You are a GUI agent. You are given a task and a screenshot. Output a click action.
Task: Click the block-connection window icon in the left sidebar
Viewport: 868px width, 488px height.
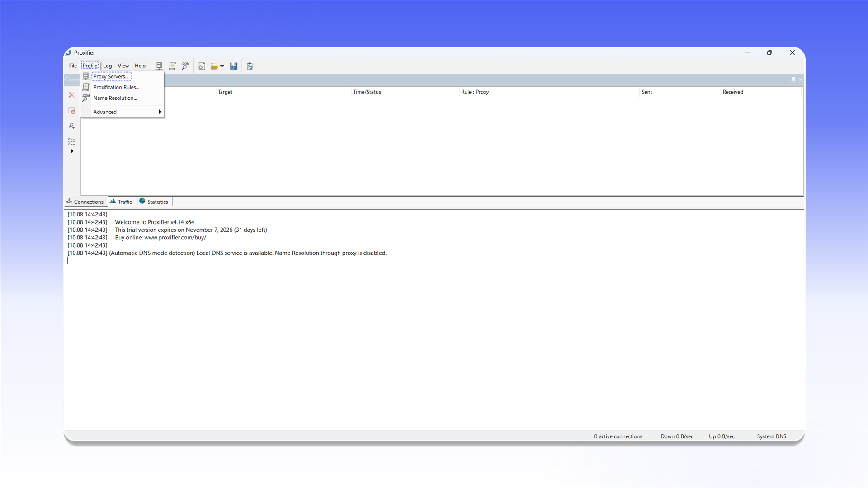pos(71,111)
